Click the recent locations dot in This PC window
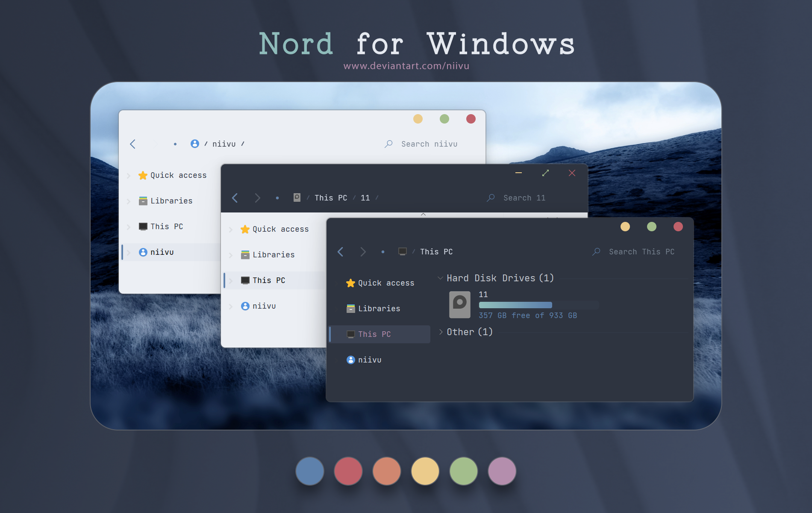Viewport: 812px width, 513px height. [383, 252]
